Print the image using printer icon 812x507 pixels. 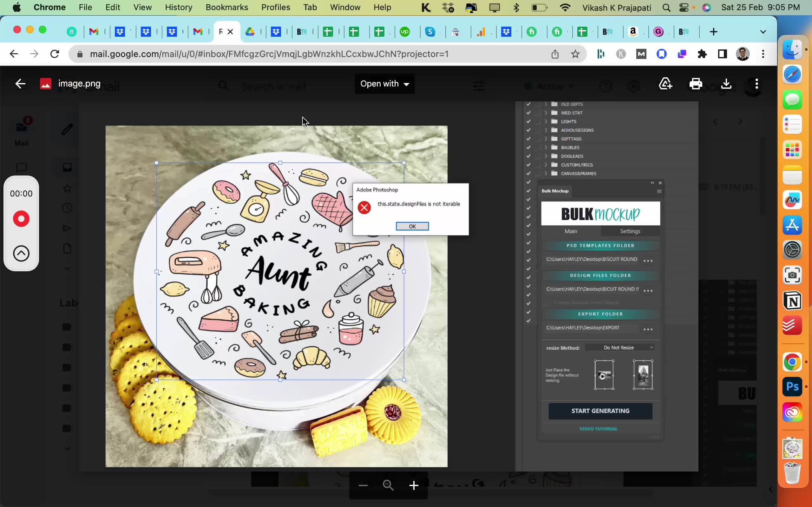tap(696, 84)
